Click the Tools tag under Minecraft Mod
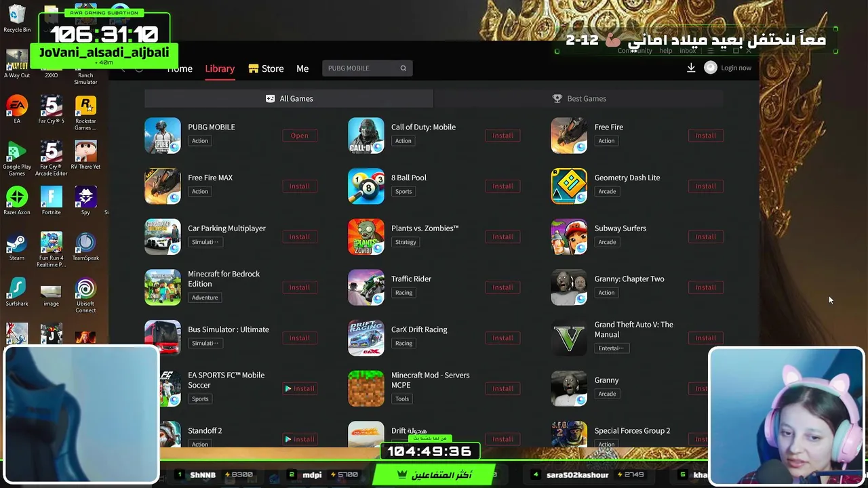This screenshot has width=868, height=488. (x=402, y=399)
